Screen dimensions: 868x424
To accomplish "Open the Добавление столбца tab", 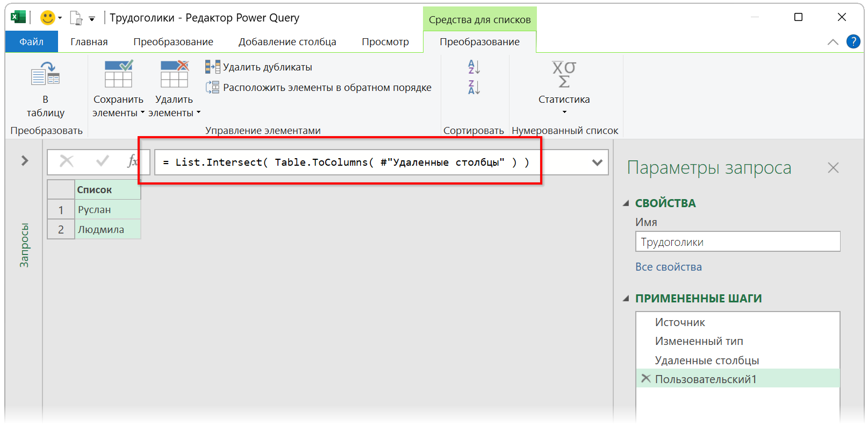I will click(287, 42).
